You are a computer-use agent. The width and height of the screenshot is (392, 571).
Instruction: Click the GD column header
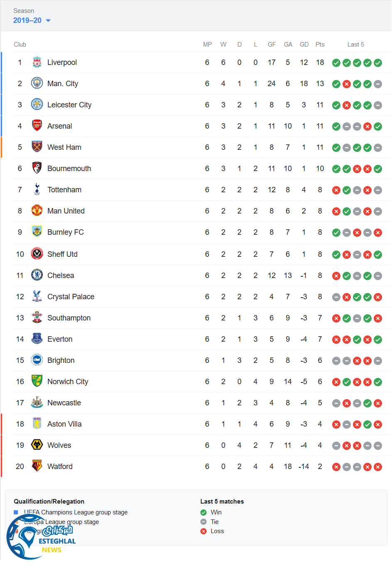click(304, 45)
